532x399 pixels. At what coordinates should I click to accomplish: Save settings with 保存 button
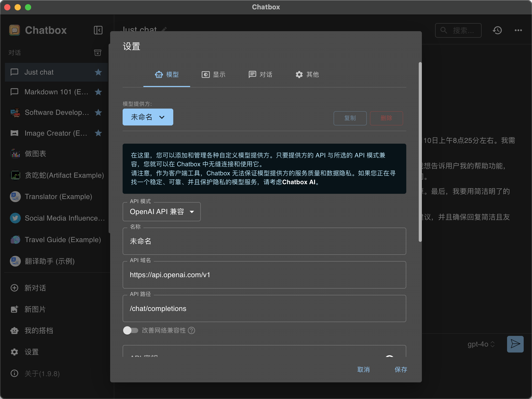tap(401, 370)
